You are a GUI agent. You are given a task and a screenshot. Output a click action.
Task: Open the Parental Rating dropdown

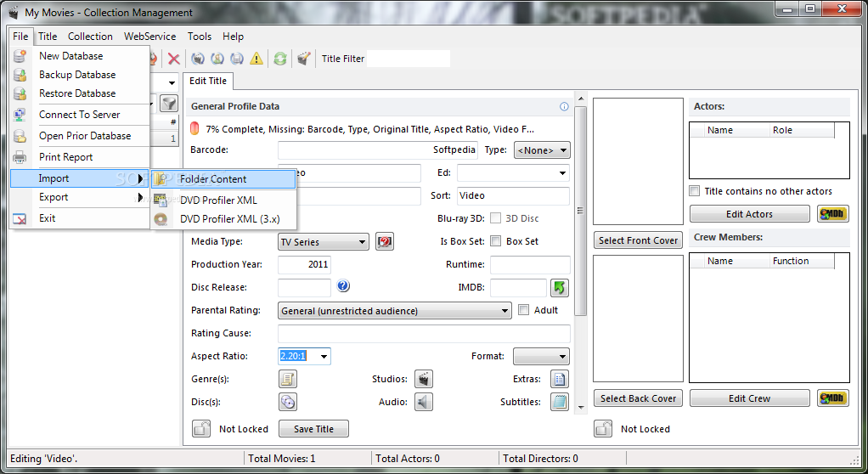394,311
